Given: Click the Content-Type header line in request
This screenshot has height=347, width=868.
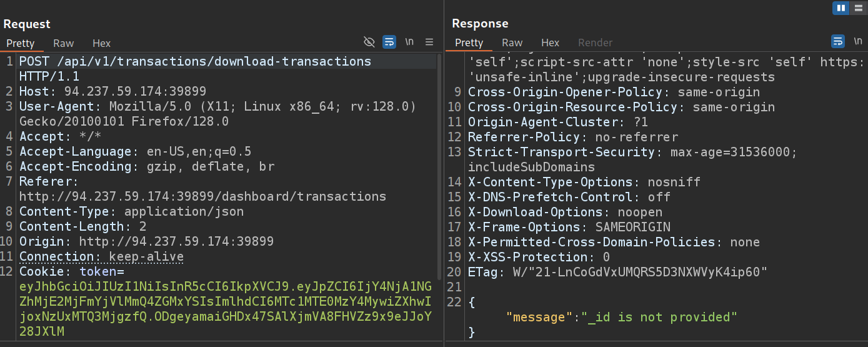Looking at the screenshot, I should pyautogui.click(x=131, y=211).
